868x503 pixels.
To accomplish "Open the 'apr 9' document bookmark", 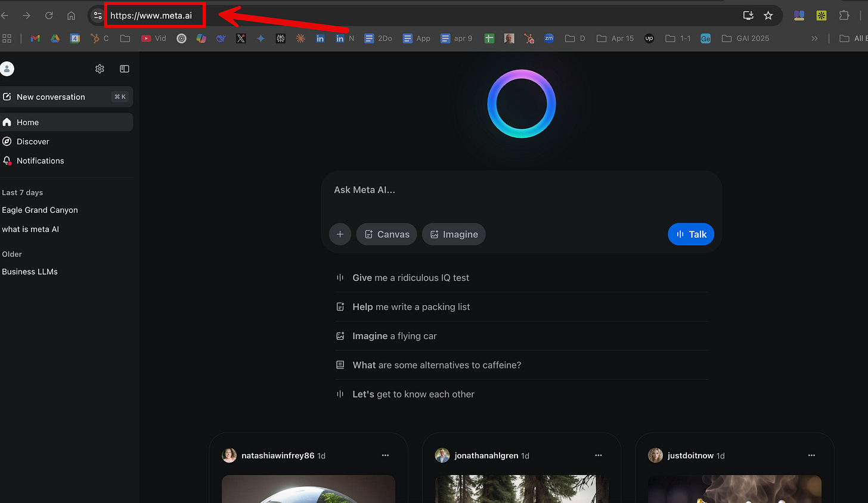I will tap(456, 38).
